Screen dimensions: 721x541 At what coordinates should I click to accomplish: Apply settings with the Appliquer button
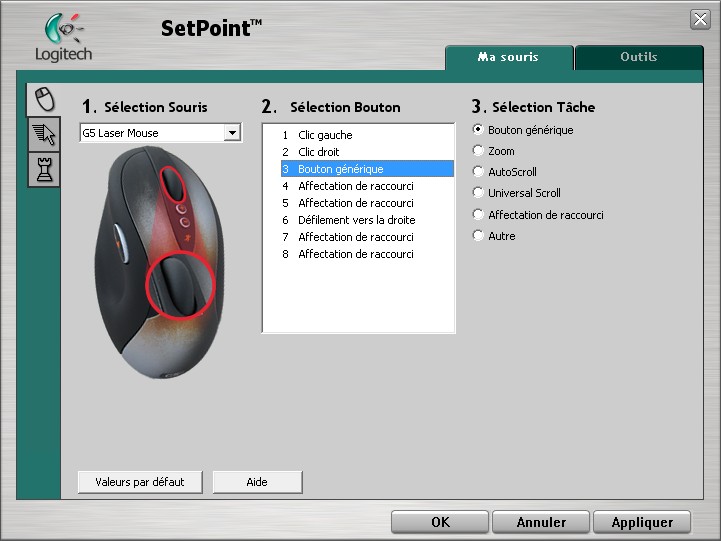click(642, 522)
